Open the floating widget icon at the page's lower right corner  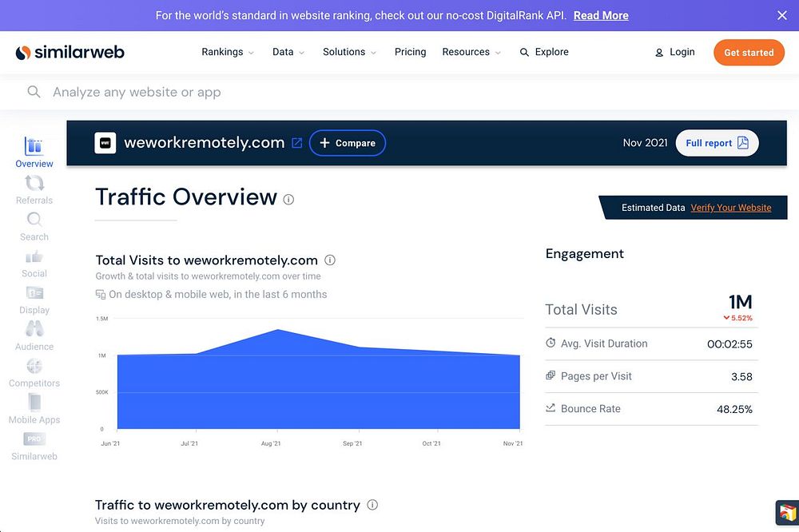click(x=787, y=512)
